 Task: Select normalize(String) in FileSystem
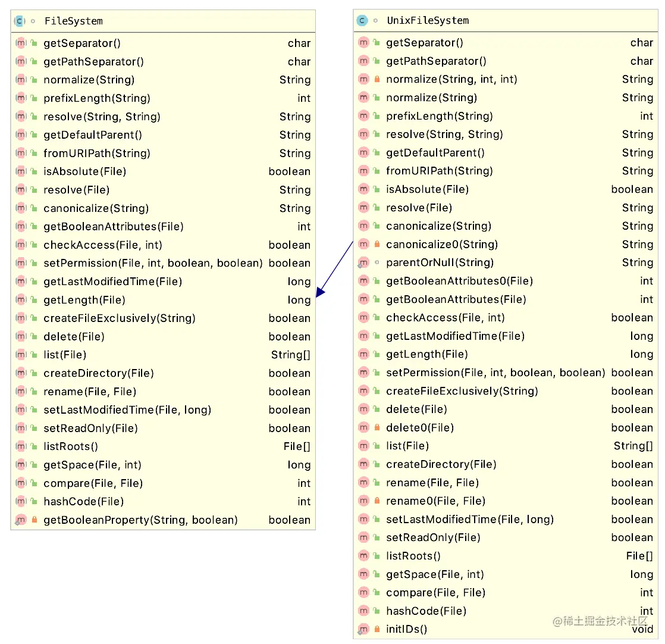point(89,80)
